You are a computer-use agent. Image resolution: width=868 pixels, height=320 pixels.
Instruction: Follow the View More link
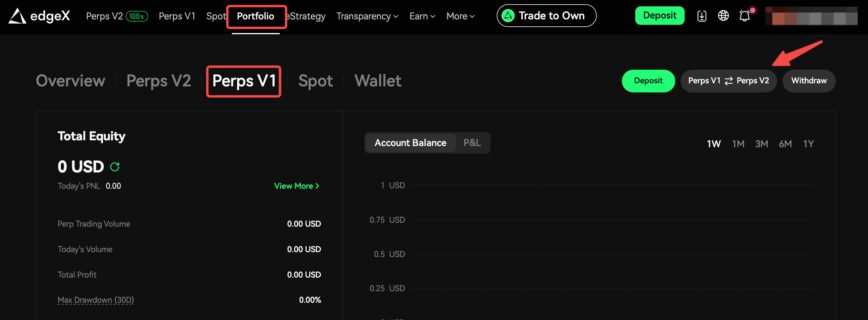point(296,186)
